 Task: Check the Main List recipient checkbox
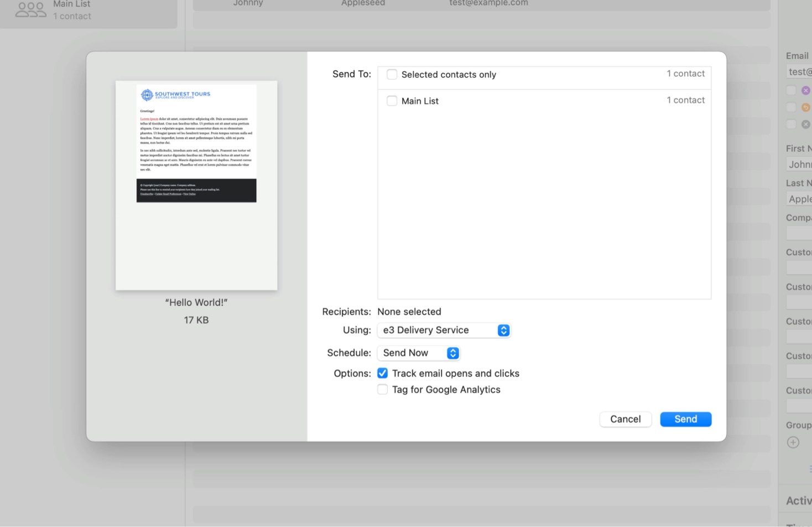pyautogui.click(x=392, y=101)
